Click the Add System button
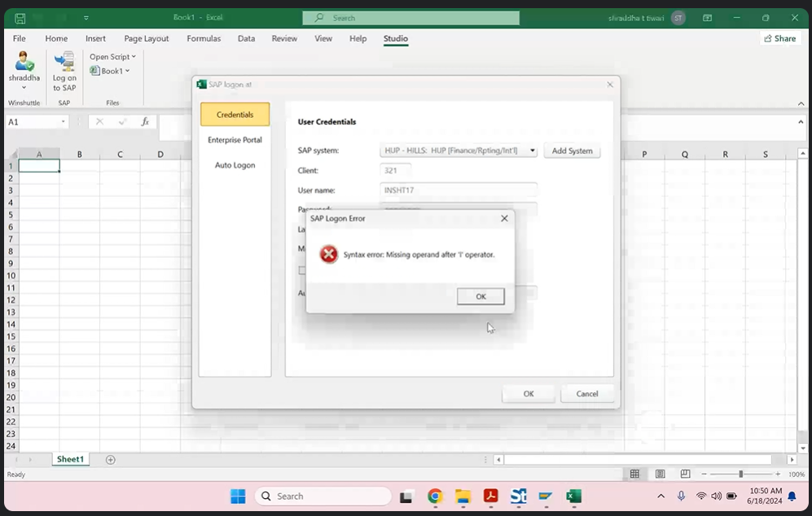The height and width of the screenshot is (516, 812). point(572,151)
